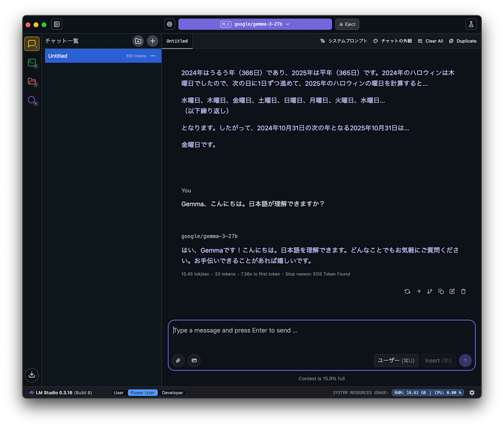Open システムプロンプト editor
The image size is (504, 428).
click(x=344, y=41)
